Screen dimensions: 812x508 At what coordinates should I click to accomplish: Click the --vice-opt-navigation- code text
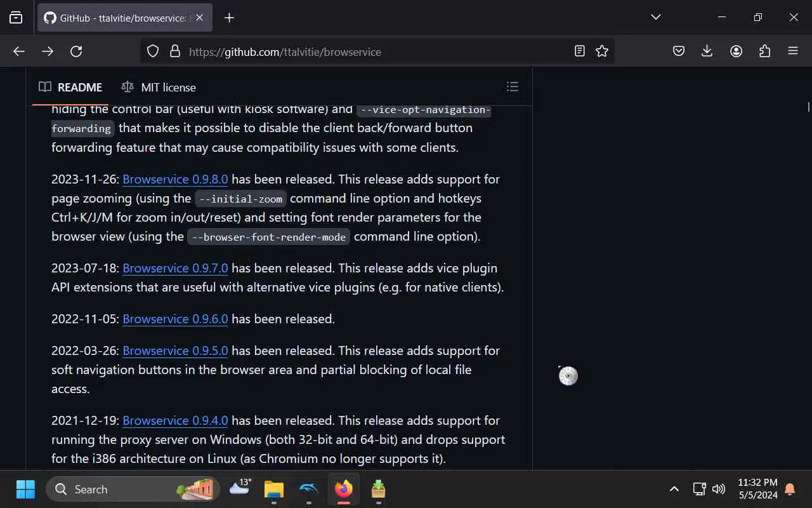point(424,110)
